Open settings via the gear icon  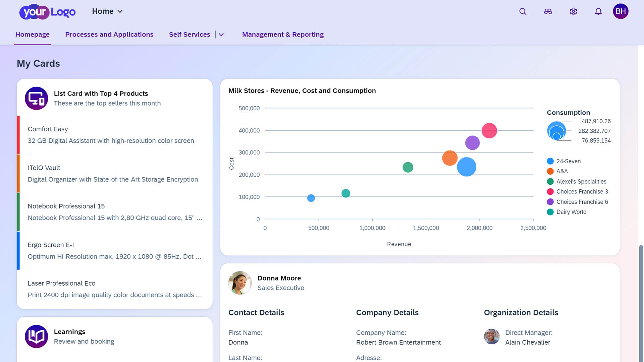point(573,11)
